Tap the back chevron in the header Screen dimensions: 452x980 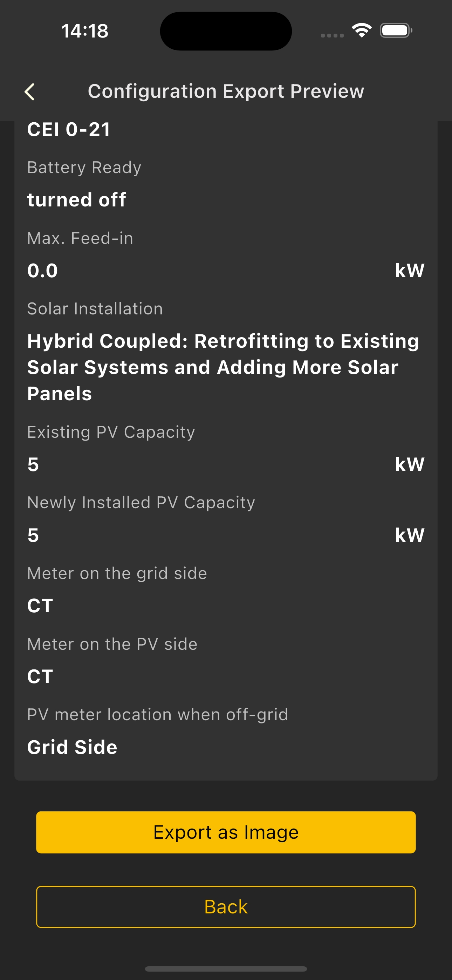(x=30, y=92)
